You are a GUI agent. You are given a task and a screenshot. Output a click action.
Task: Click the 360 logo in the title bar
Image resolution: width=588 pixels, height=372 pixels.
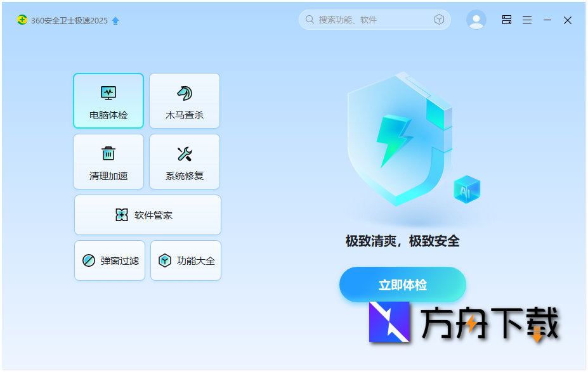pos(22,20)
